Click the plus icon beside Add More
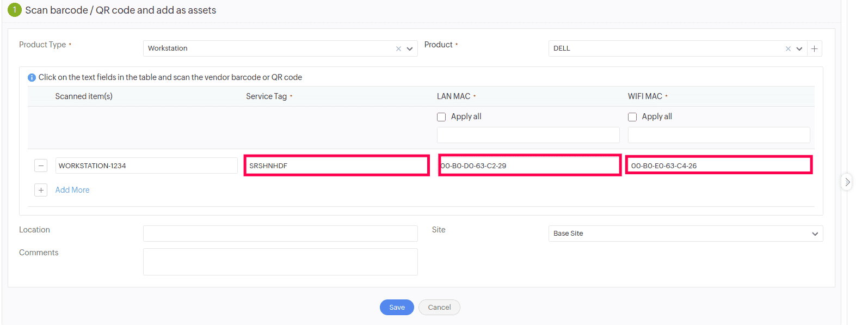This screenshot has height=325, width=868. tap(41, 190)
